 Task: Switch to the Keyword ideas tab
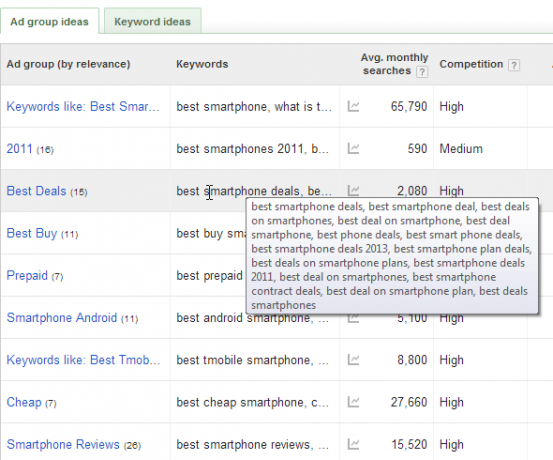[x=152, y=22]
